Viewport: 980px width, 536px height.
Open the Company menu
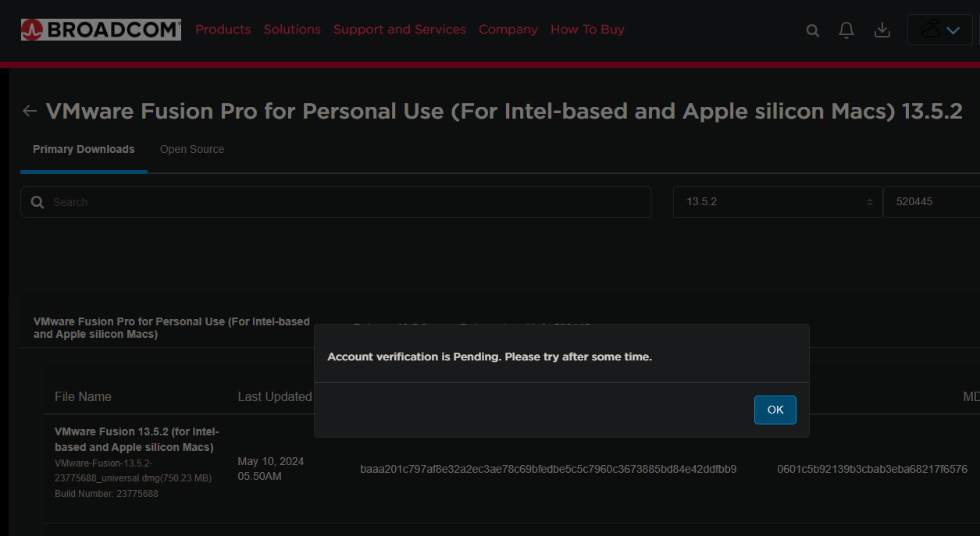[x=508, y=30]
